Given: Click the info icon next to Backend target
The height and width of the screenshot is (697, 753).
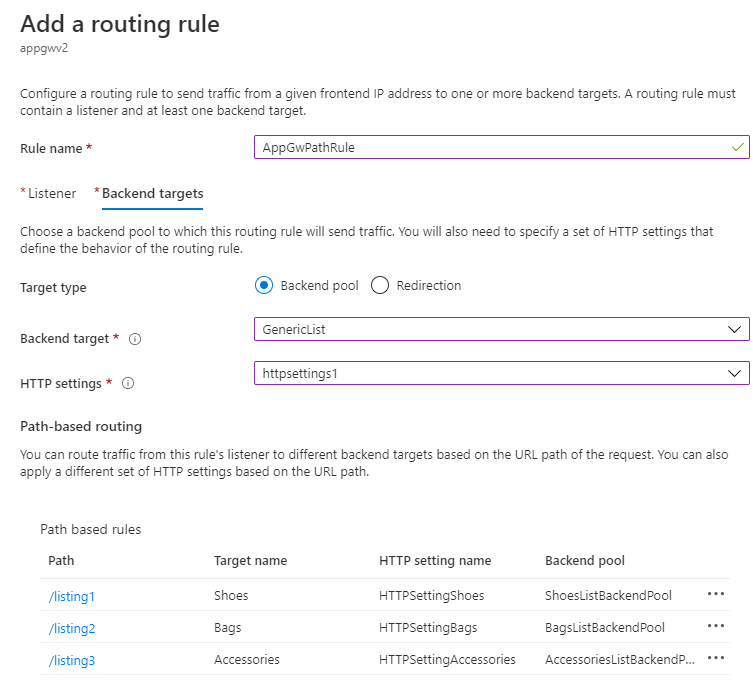Looking at the screenshot, I should coord(135,339).
